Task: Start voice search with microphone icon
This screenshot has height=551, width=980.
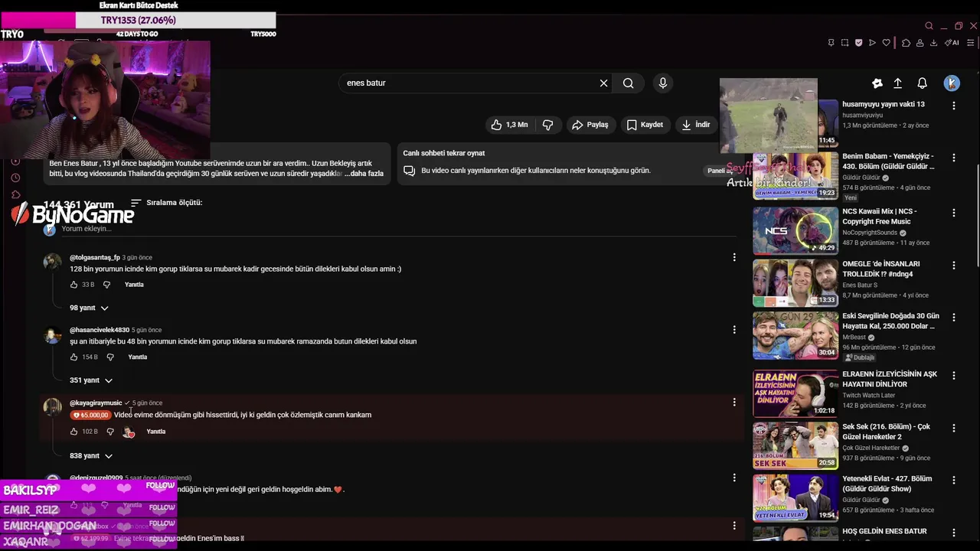Action: (x=663, y=83)
